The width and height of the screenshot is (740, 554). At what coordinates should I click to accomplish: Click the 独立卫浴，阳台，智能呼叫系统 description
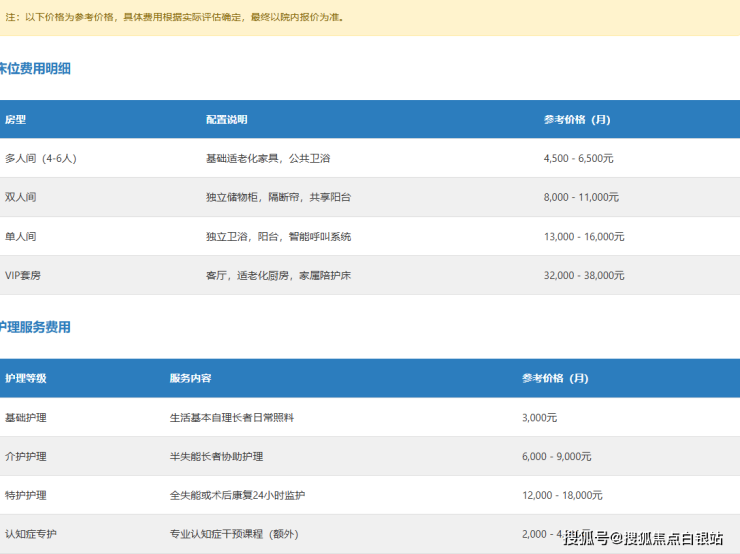pos(278,236)
